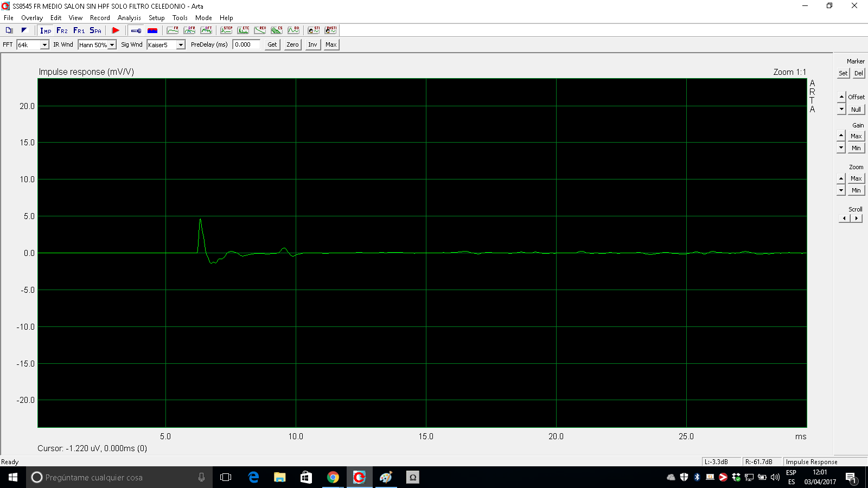Click the Task View taskbar icon
The image size is (868, 488).
226,477
